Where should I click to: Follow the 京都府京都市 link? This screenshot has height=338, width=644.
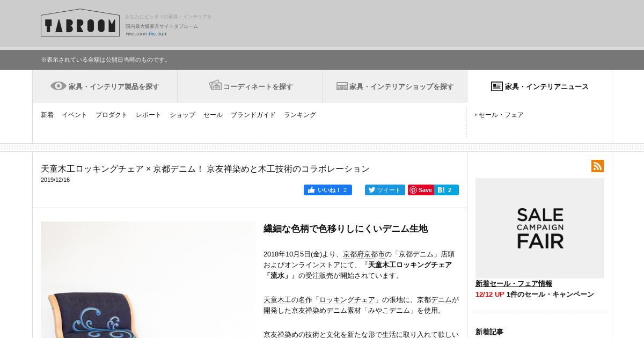coord(364,254)
